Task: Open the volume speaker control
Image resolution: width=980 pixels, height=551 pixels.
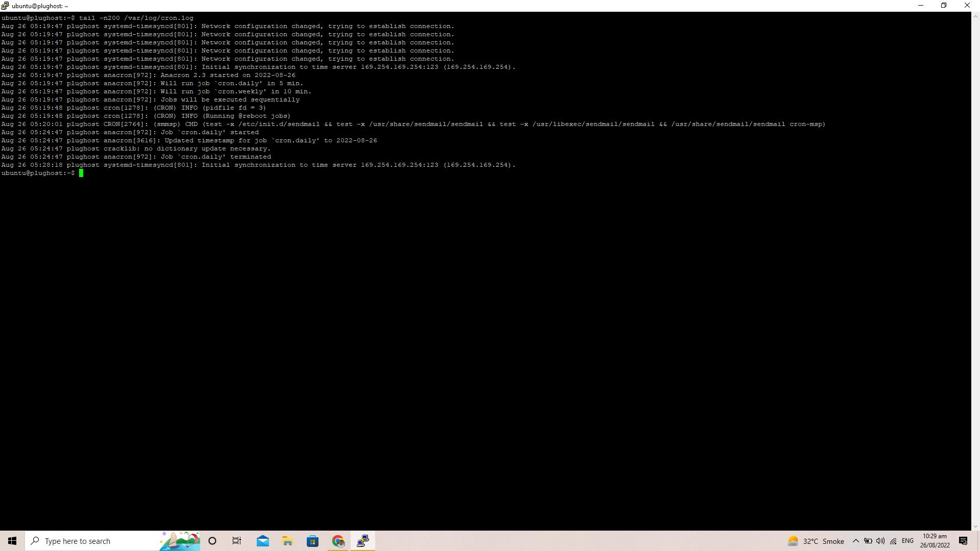Action: [x=880, y=541]
